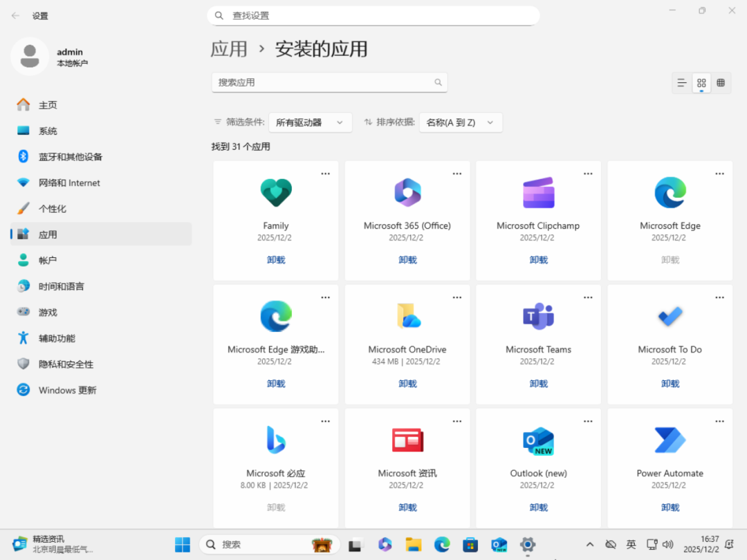Go back with the arrow icon
Screen dimensions: 747x560
pyautogui.click(x=15, y=16)
